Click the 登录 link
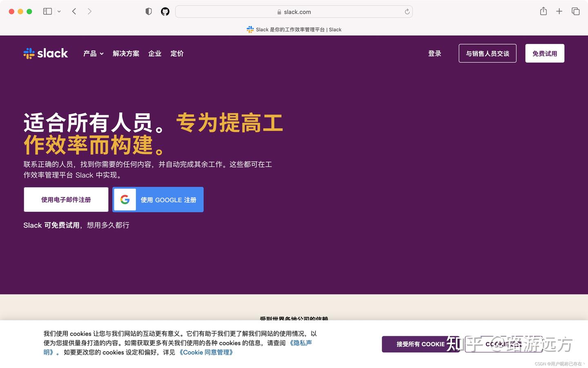 pyautogui.click(x=434, y=53)
